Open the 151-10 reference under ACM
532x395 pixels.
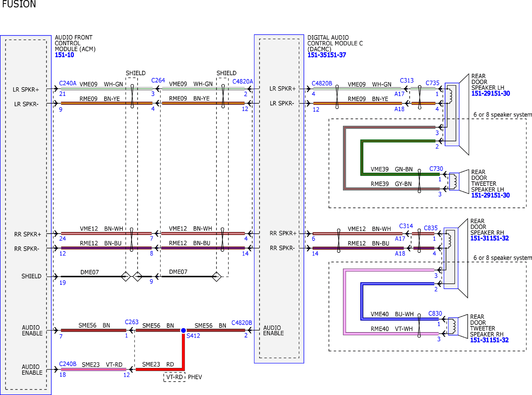tap(64, 55)
